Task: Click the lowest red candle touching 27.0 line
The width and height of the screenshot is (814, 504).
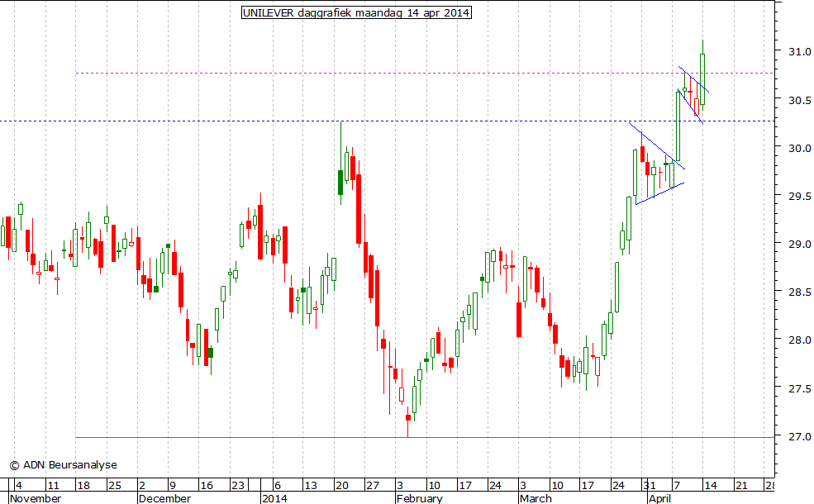Action: (408, 421)
